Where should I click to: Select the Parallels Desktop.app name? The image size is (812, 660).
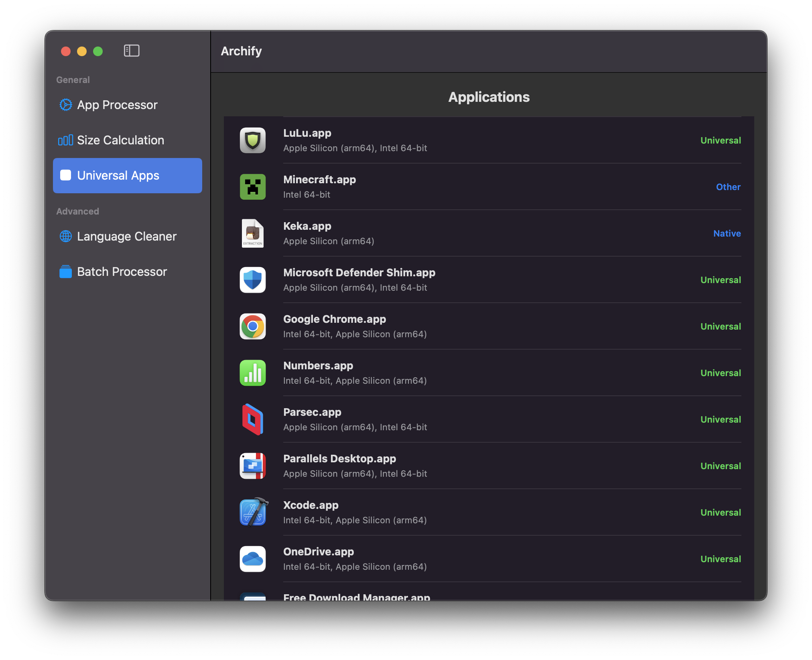339,459
